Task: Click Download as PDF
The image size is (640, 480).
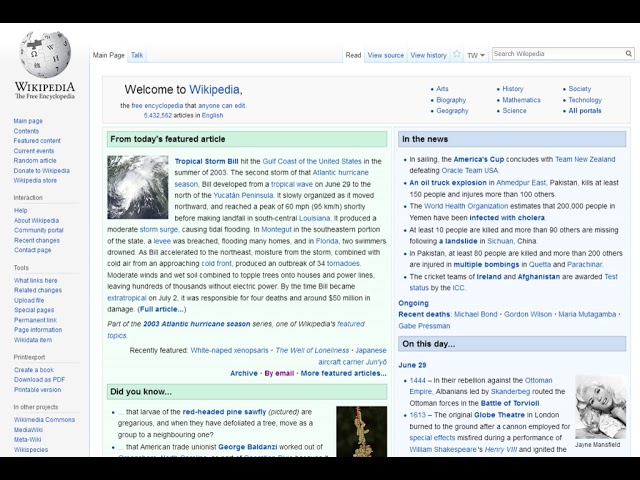Action: [39, 380]
